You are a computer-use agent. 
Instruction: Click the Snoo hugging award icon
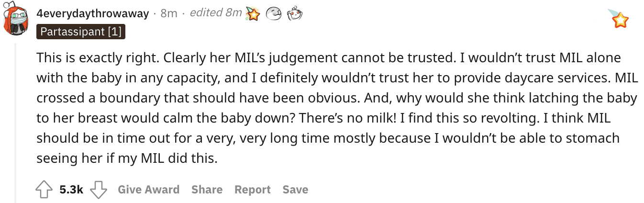click(x=294, y=14)
